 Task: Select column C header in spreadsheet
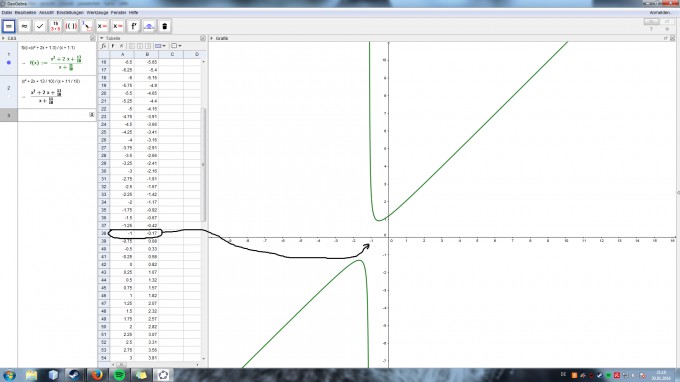(x=172, y=54)
